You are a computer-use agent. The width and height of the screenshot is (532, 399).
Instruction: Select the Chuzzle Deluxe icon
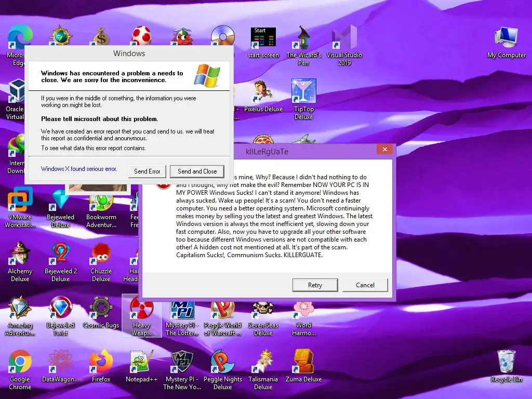(x=101, y=262)
